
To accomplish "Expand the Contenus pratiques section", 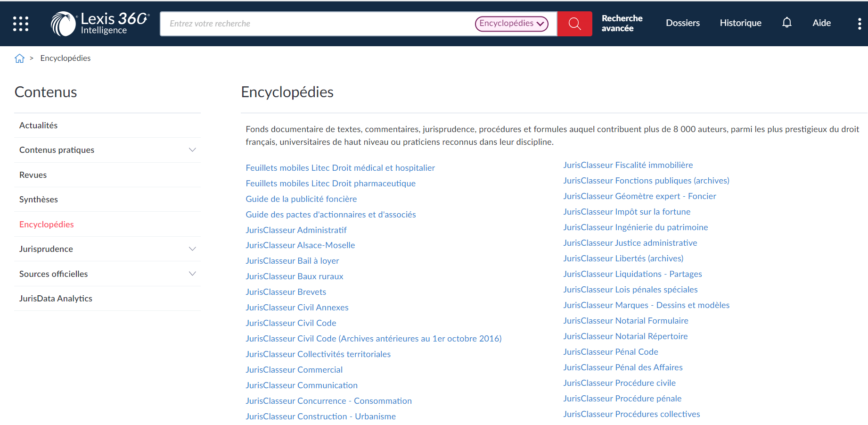I will click(192, 150).
